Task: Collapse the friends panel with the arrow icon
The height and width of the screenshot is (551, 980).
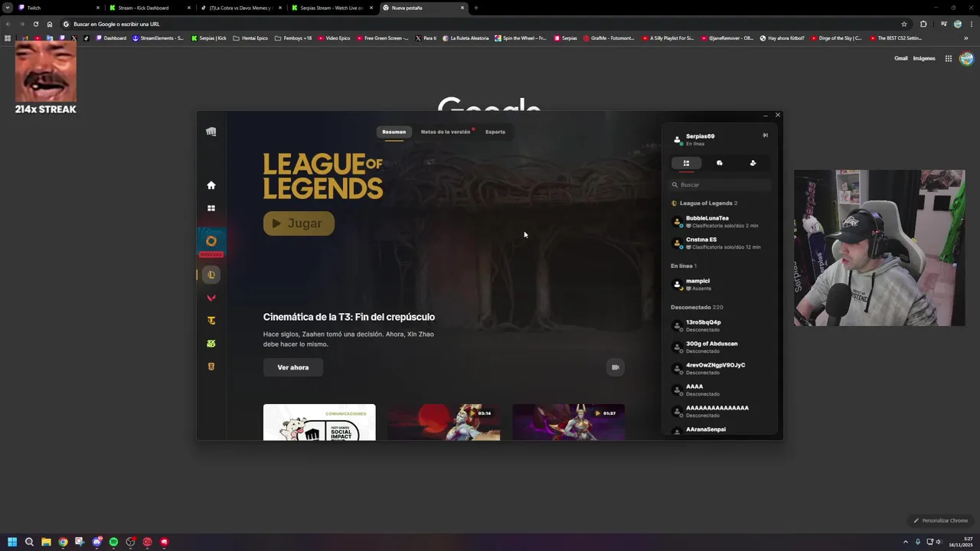Action: [765, 135]
